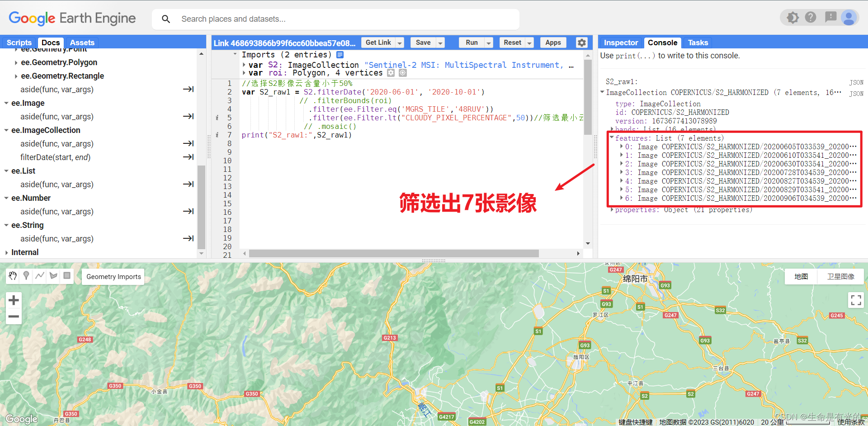Click the ImageCollection JSON link
This screenshot has height=426, width=868.
[x=856, y=94]
